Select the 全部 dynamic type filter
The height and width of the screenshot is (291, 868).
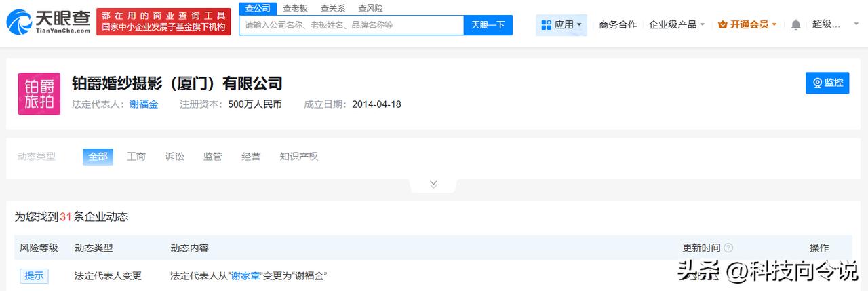point(98,157)
